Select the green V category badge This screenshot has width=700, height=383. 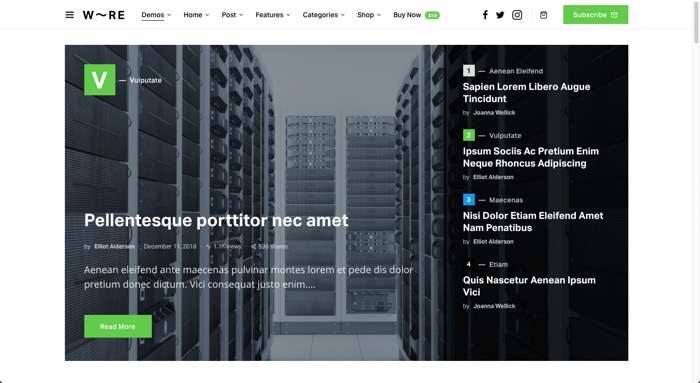coord(100,79)
